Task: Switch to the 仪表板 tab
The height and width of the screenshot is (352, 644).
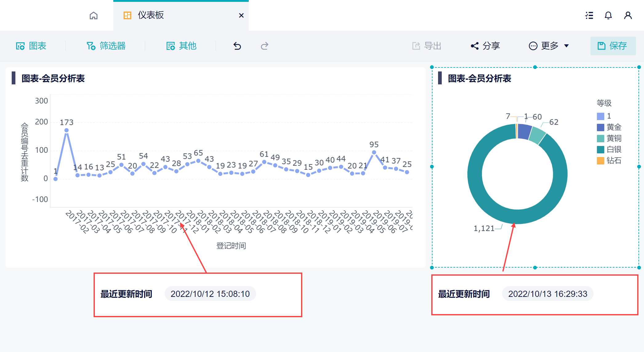Action: click(151, 15)
